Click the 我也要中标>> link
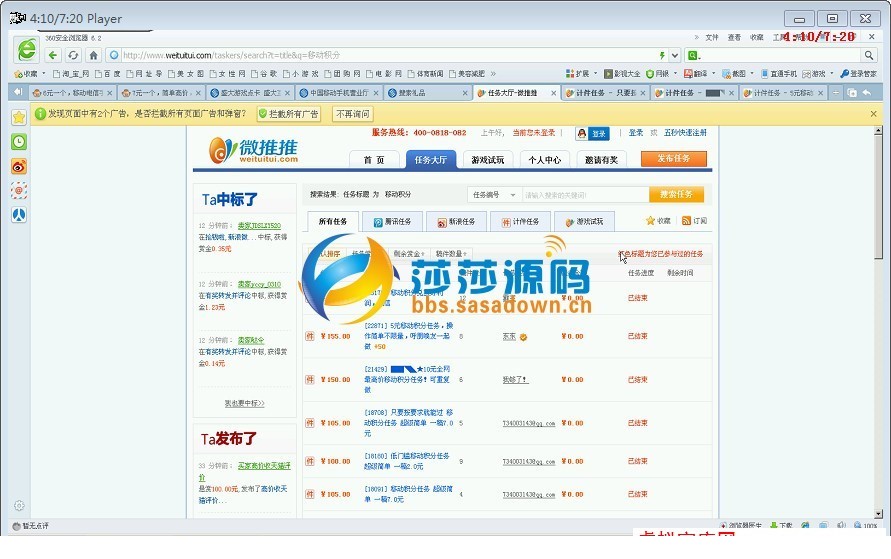The width and height of the screenshot is (891, 559). click(x=244, y=403)
